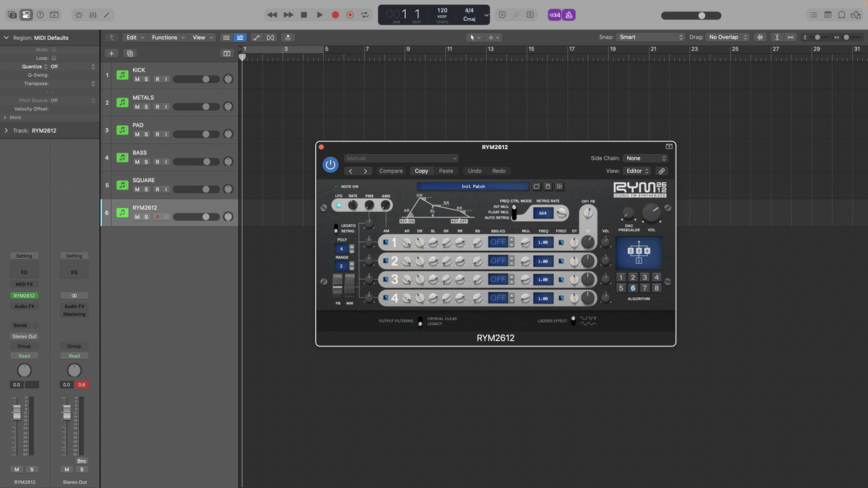Click Undo in RYM2612 plugin header

[475, 171]
